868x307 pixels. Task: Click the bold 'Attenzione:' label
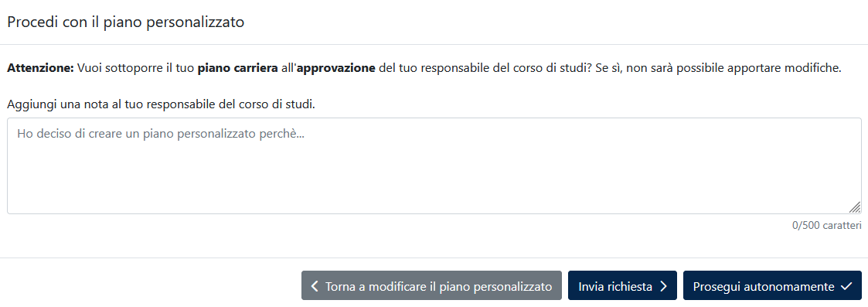(x=40, y=69)
